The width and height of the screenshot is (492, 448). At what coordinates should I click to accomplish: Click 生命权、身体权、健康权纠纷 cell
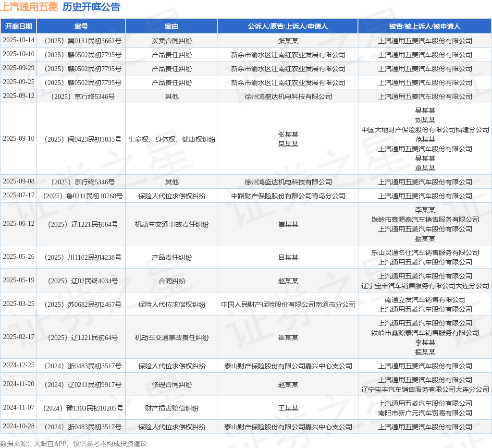tap(172, 139)
